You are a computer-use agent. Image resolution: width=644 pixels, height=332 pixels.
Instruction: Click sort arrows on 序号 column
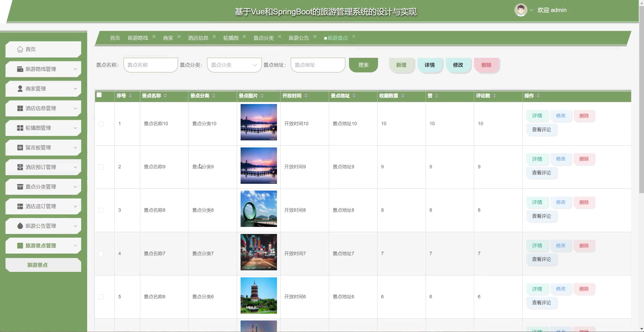(130, 96)
